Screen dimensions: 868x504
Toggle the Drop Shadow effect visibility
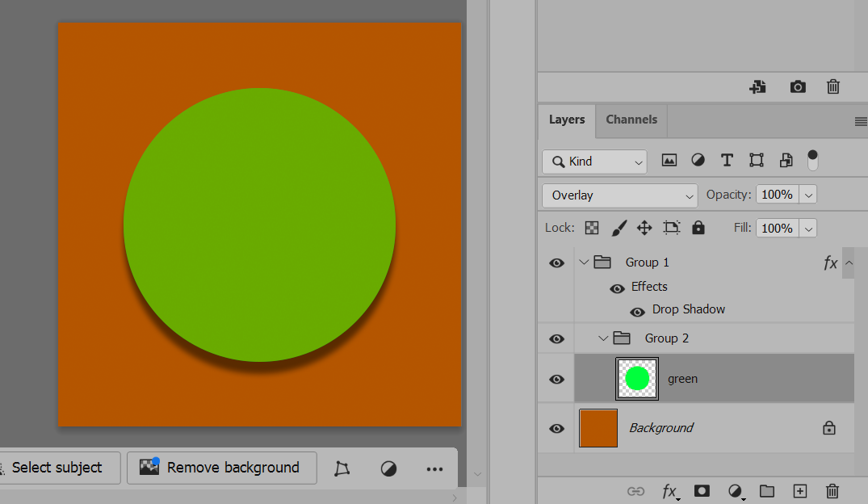[637, 313]
